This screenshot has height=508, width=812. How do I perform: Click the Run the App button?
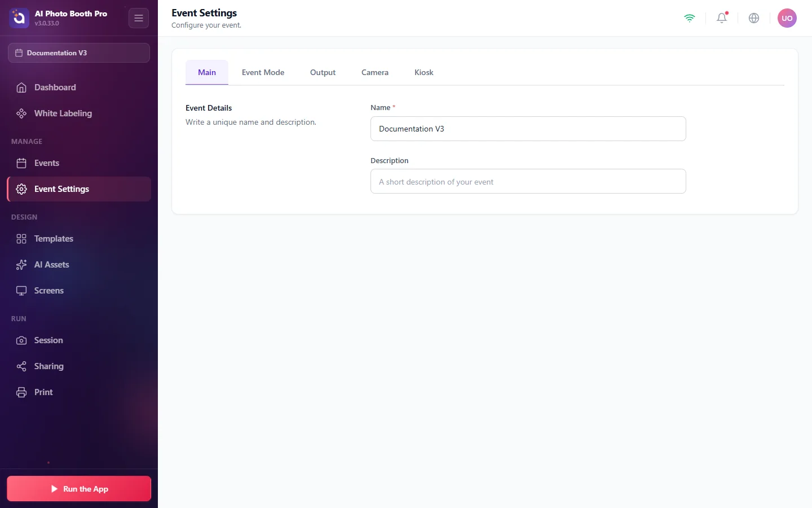coord(79,489)
